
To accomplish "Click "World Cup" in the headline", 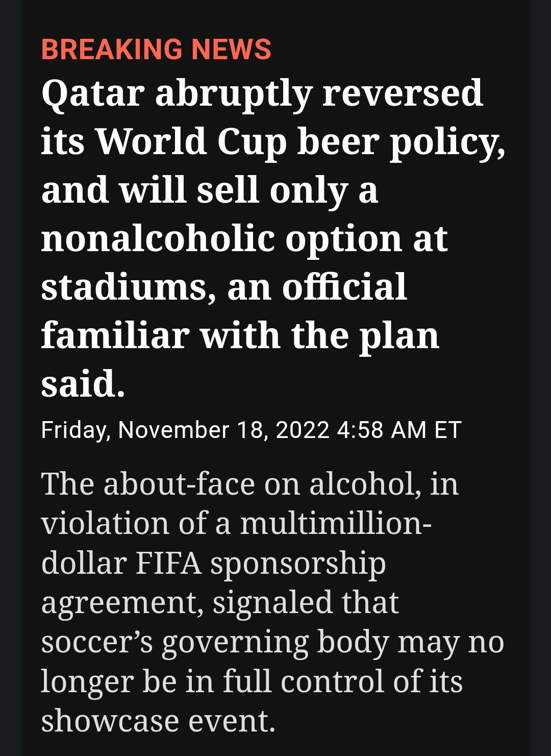I will (x=191, y=141).
